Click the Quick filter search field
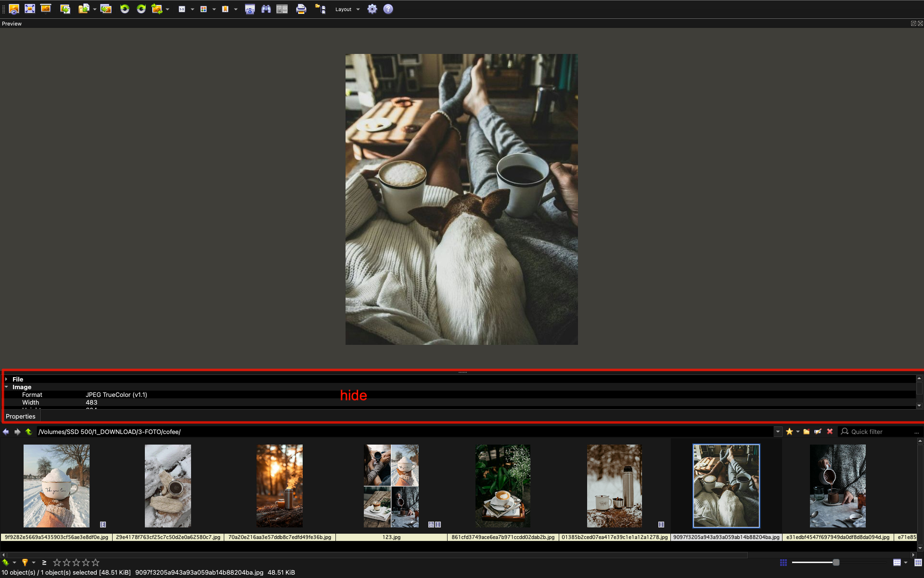Screen dimensions: 924x578 [881, 432]
